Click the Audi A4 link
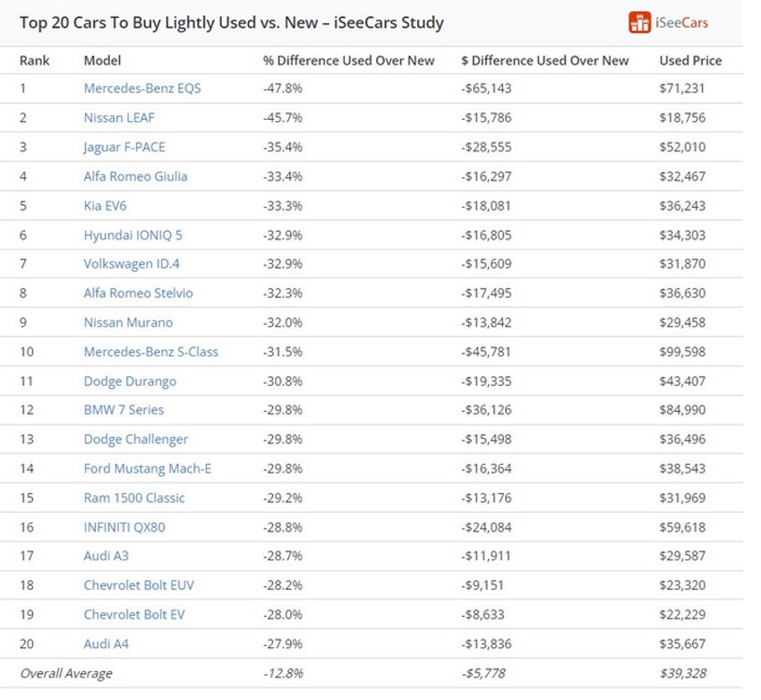761x700 pixels. [x=106, y=644]
